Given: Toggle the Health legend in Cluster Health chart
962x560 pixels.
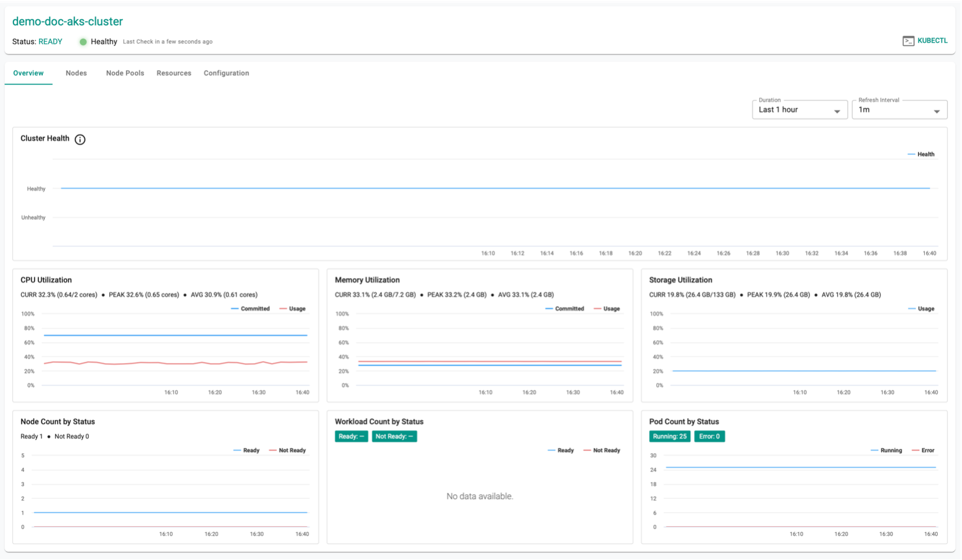Looking at the screenshot, I should click(x=921, y=154).
